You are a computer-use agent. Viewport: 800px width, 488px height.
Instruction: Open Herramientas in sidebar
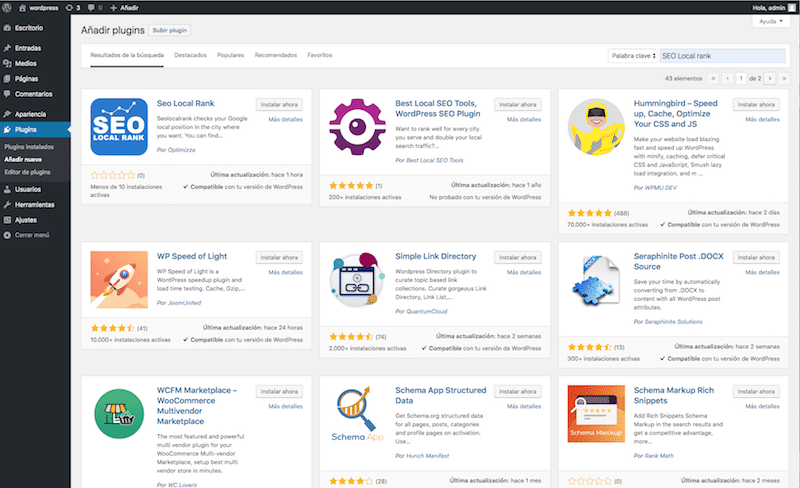(x=35, y=205)
